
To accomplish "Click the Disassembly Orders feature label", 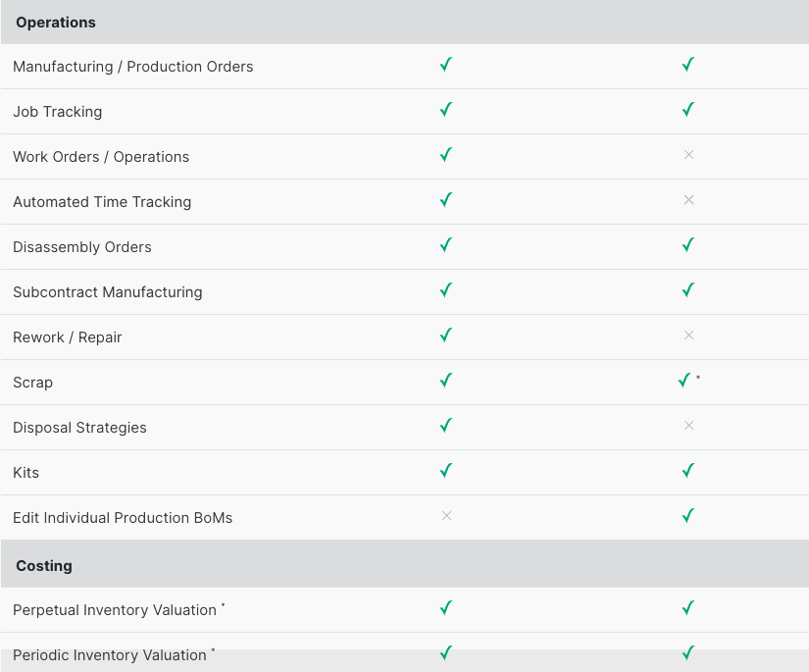I will (82, 247).
